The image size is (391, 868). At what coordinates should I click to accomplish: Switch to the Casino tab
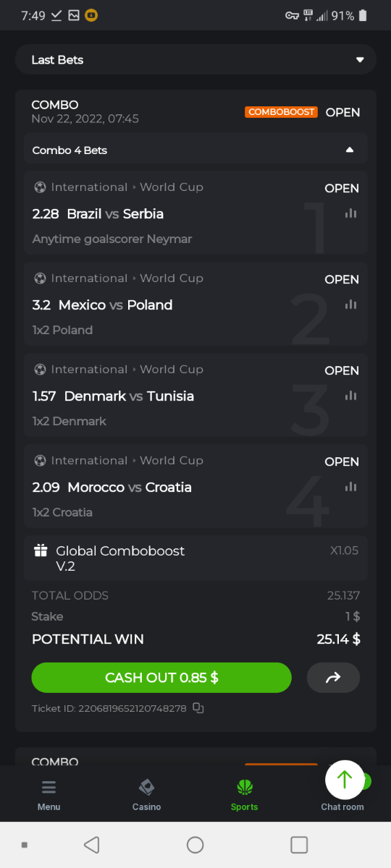tap(146, 794)
